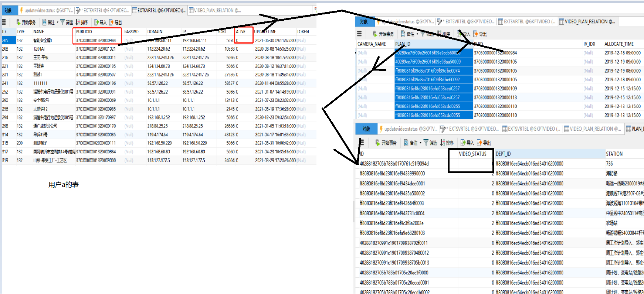Image resolution: width=644 pixels, height=294 pixels.
Task: Click the ID cell 'ff8080816ef8d23f016ef94339990000'
Action: pyautogui.click(x=392, y=174)
